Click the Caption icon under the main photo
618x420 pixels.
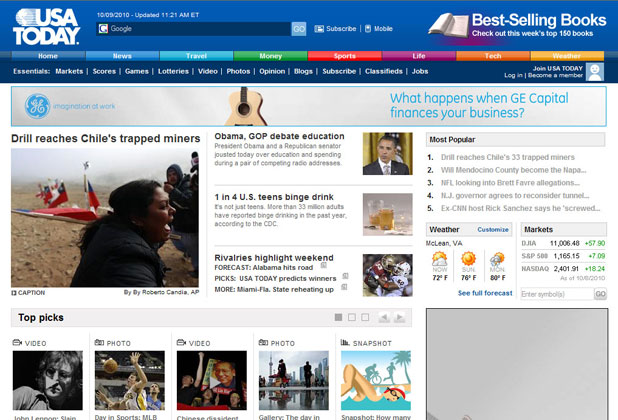tap(14, 293)
